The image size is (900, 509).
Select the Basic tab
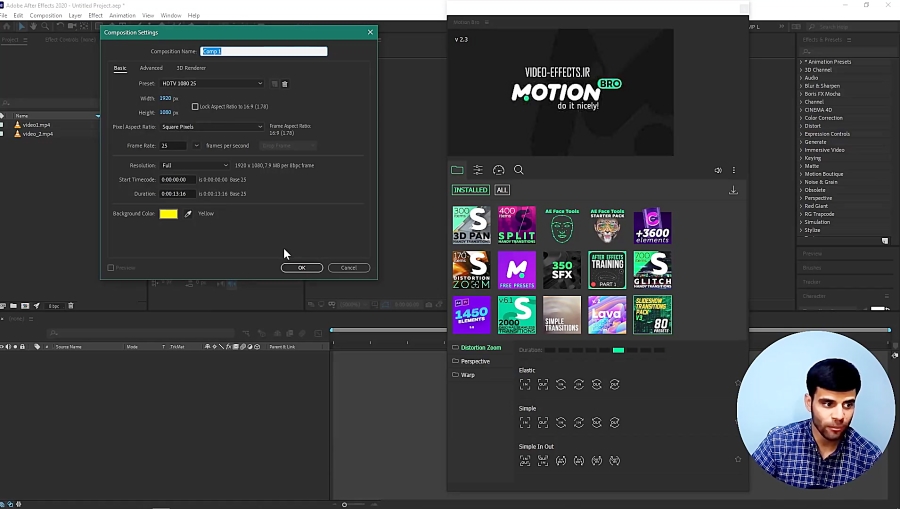[x=120, y=68]
